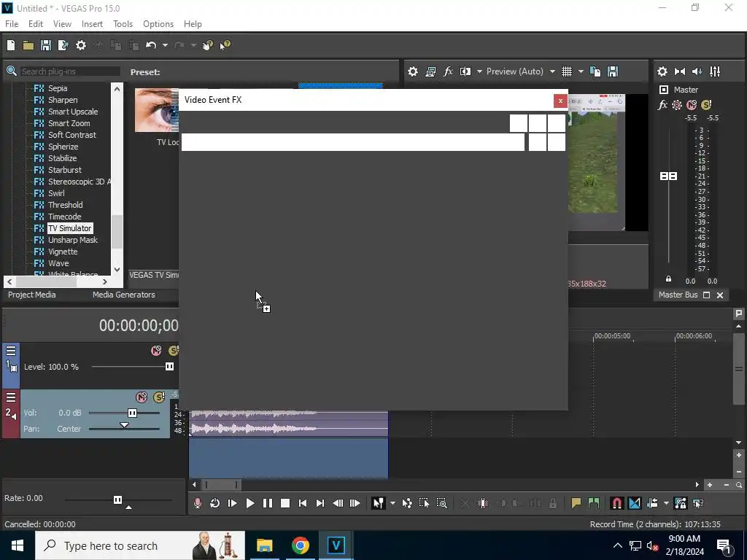Open split screen view dropdown arrow
The image size is (747, 560).
tap(479, 71)
